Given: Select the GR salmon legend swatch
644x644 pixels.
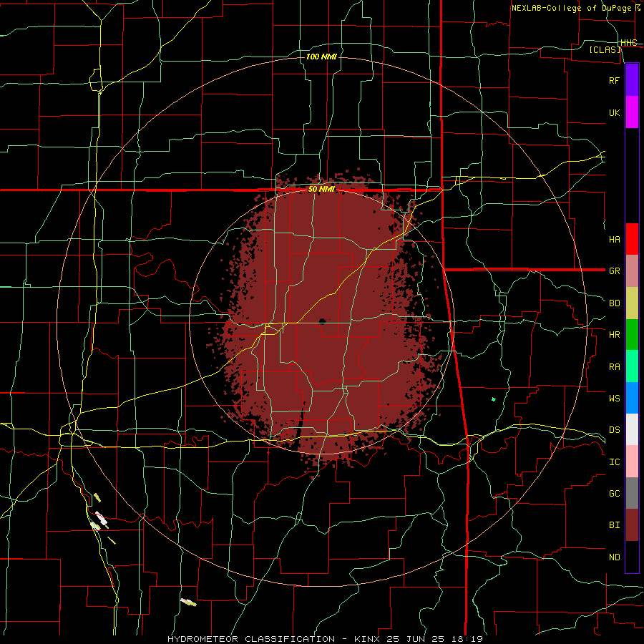Looking at the screenshot, I should coord(632,271).
